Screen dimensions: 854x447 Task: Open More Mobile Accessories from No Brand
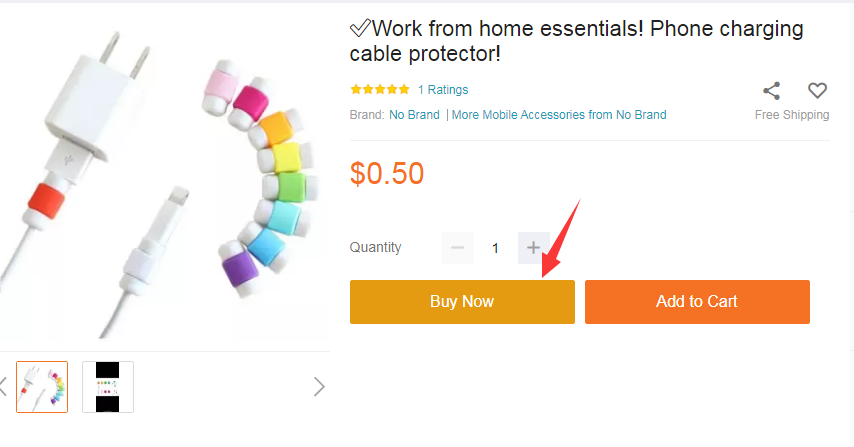tap(559, 115)
